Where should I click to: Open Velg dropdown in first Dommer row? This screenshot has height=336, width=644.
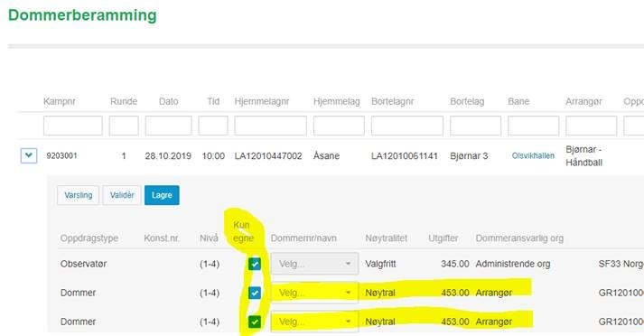coord(314,293)
